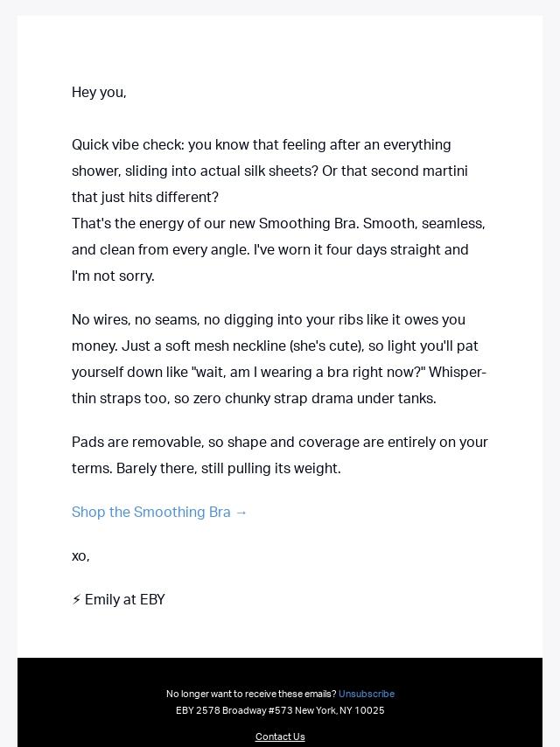Click the "Hey you," greeting line
Viewport: 560px width, 747px height.
pos(99,93)
